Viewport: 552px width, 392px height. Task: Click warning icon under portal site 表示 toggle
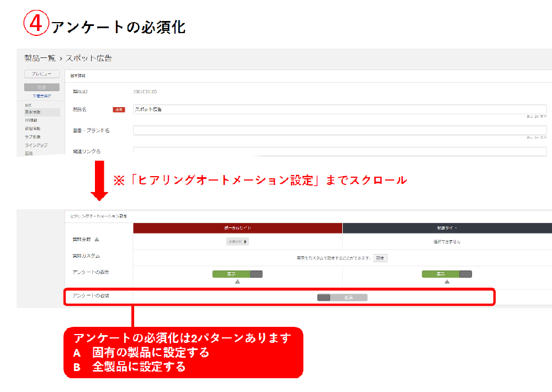click(237, 281)
